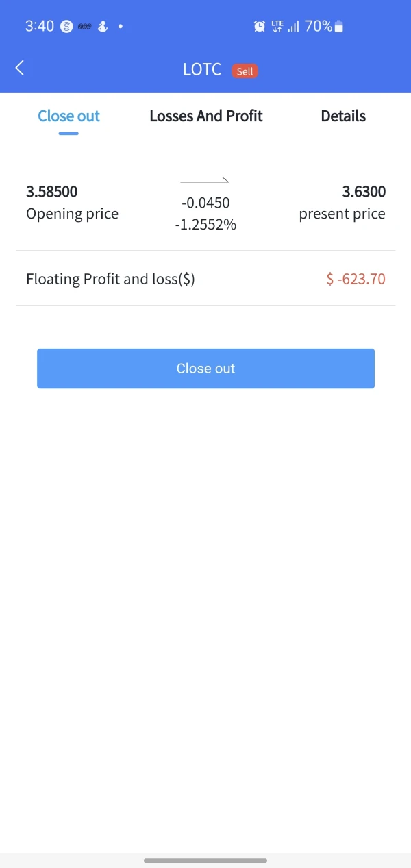Tap the 3.58500 opening price value
Viewport: 411px width, 868px height.
[x=52, y=192]
